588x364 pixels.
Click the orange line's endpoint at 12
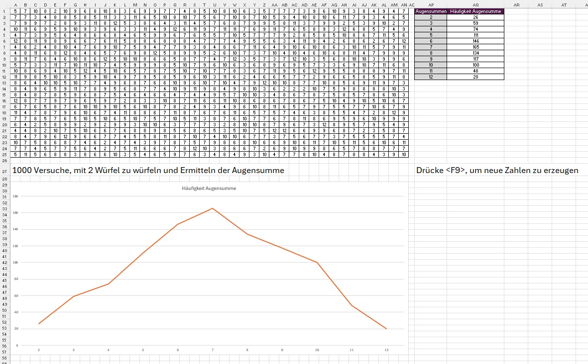(386, 329)
